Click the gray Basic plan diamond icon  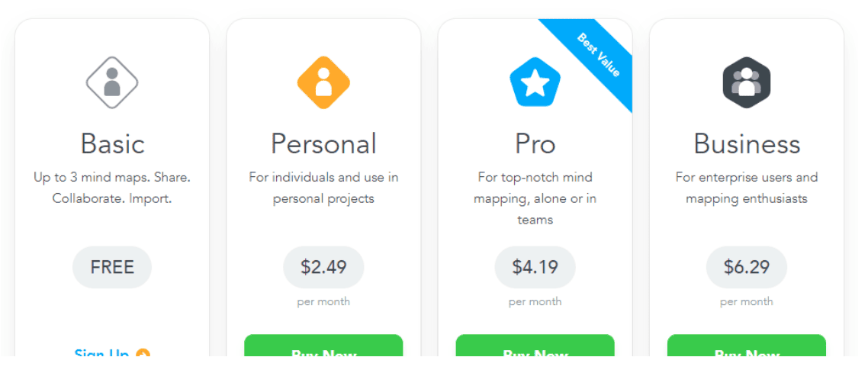[x=112, y=82]
